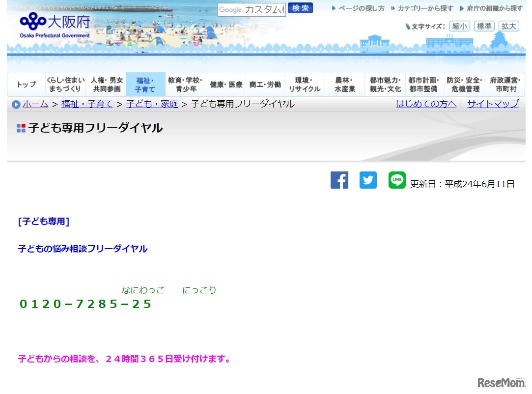Switch text size to 縮小
This screenshot has height=394, width=532.
460,26
